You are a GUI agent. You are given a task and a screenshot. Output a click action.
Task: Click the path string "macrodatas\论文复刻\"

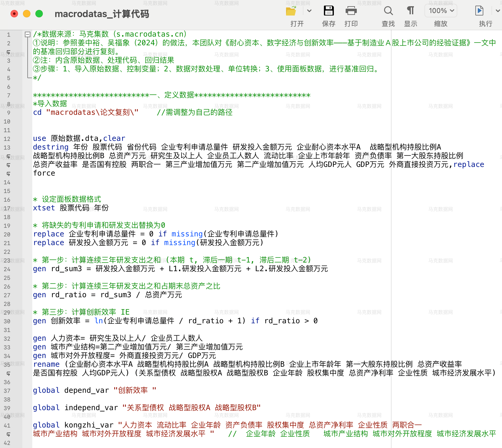pyautogui.click(x=92, y=112)
